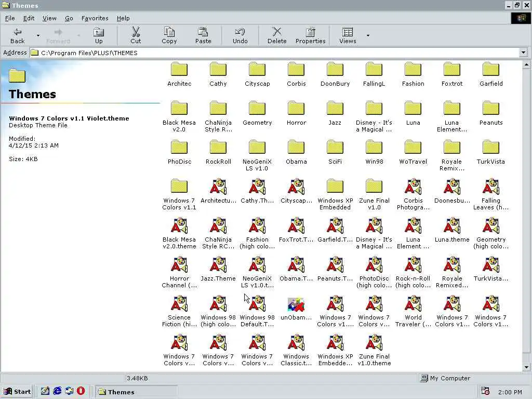
Task: Select the Horror folder
Action: pyautogui.click(x=296, y=114)
